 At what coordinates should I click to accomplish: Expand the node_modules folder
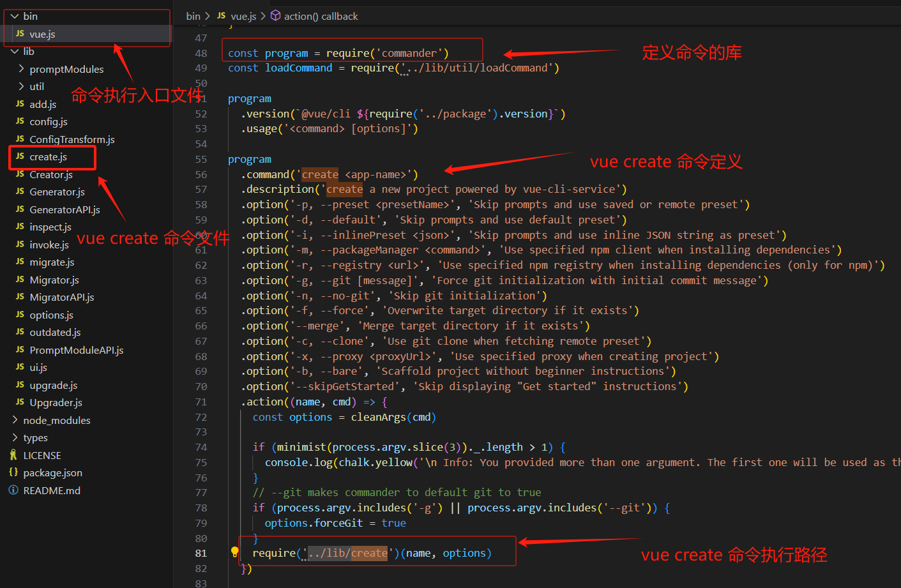pyautogui.click(x=15, y=420)
